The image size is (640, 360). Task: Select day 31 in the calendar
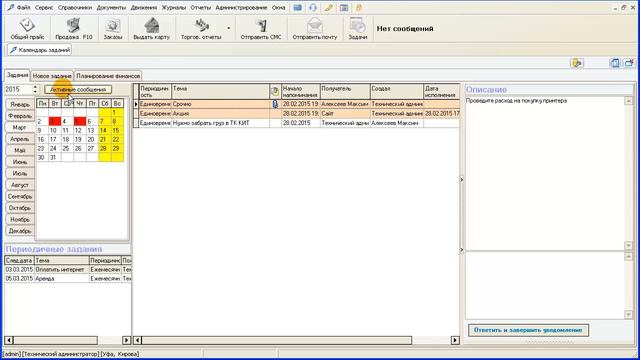[x=55, y=157]
